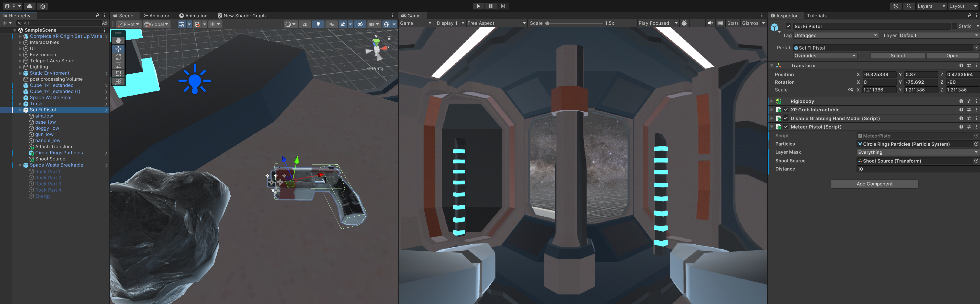Toggle Sci Fi Pistol active checkbox
This screenshot has width=980, height=304.
point(788,26)
